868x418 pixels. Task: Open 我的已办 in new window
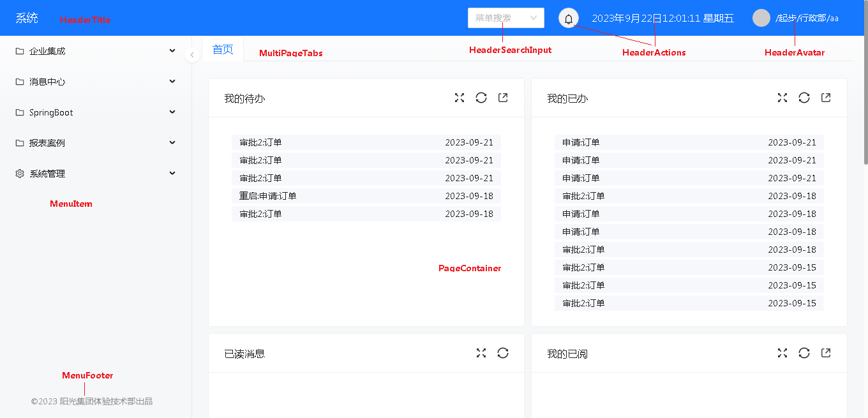tap(826, 98)
